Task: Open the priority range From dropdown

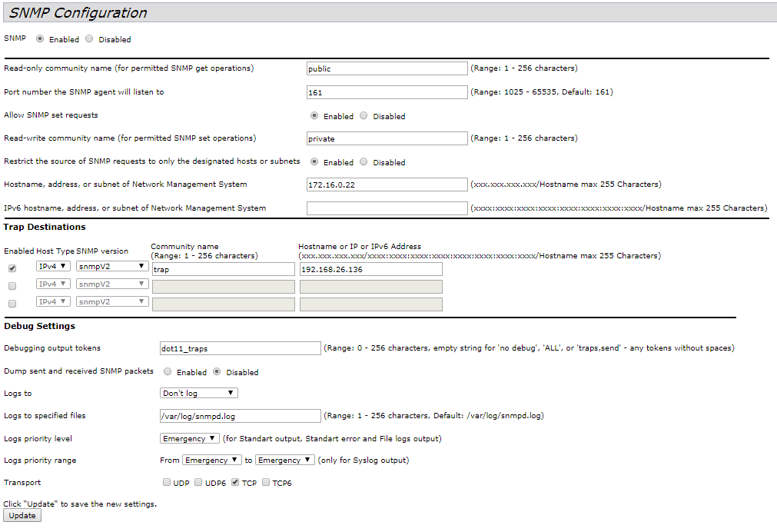Action: [x=211, y=460]
